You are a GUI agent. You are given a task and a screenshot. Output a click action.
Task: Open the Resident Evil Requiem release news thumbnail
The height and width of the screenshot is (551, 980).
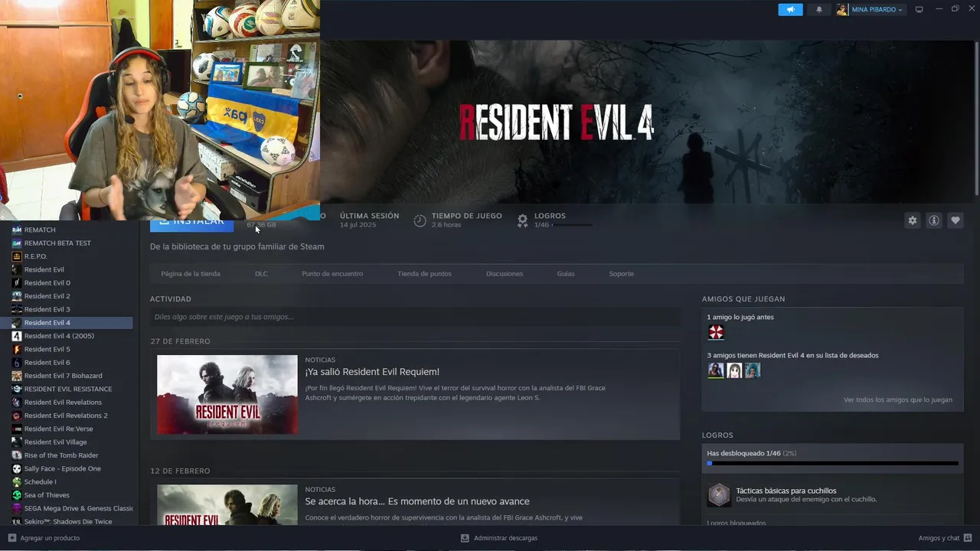(227, 394)
